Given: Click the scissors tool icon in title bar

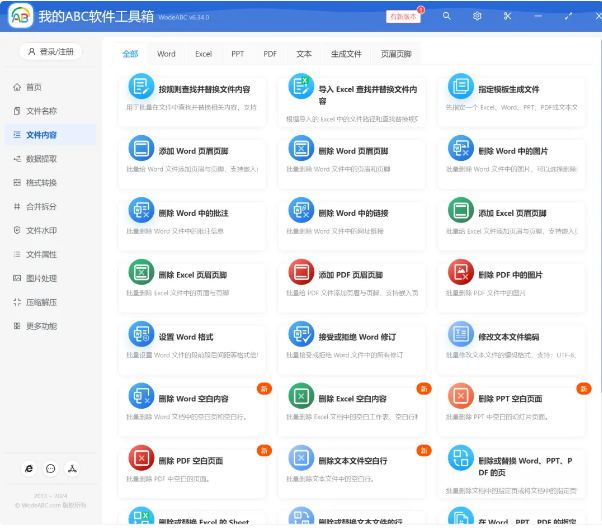Looking at the screenshot, I should click(507, 16).
